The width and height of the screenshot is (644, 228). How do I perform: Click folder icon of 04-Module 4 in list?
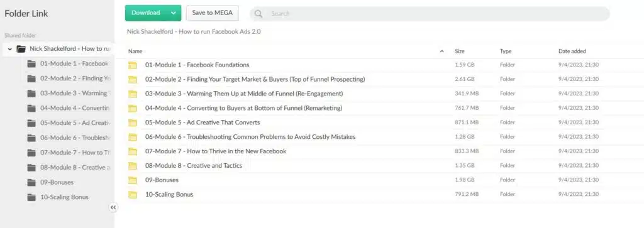(133, 108)
